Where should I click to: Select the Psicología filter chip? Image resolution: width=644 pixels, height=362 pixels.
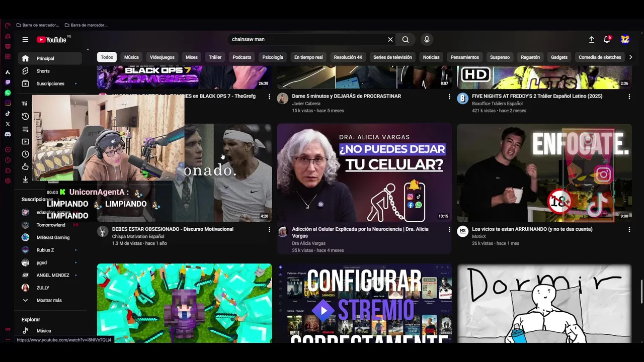point(273,57)
